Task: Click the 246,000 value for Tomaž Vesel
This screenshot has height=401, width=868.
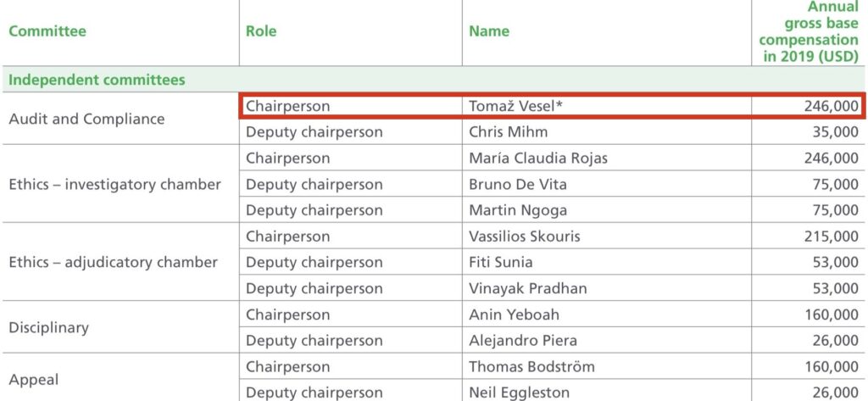Action: pyautogui.click(x=832, y=106)
